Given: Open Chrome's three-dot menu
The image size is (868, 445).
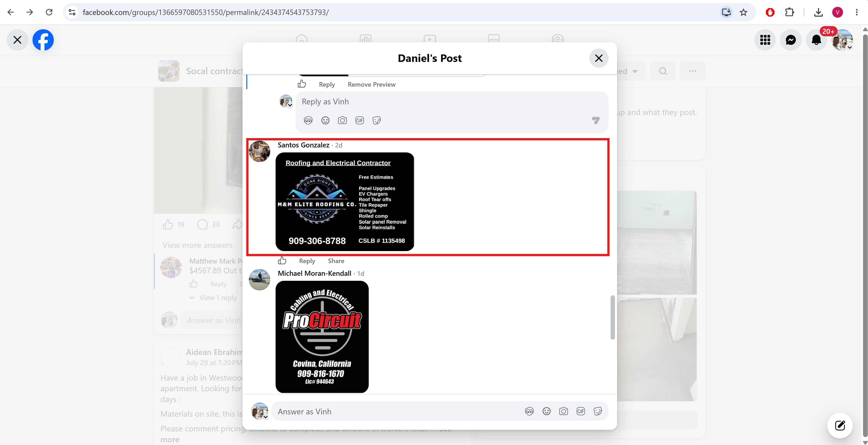Looking at the screenshot, I should tap(856, 12).
